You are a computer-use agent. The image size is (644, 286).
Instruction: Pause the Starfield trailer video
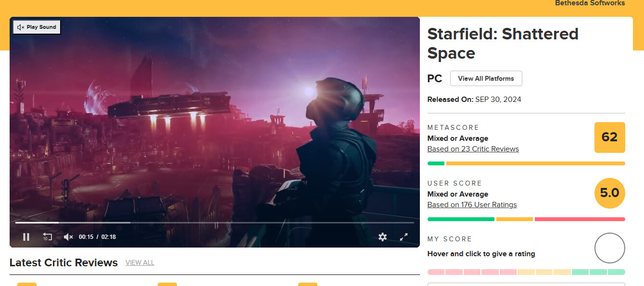(26, 236)
